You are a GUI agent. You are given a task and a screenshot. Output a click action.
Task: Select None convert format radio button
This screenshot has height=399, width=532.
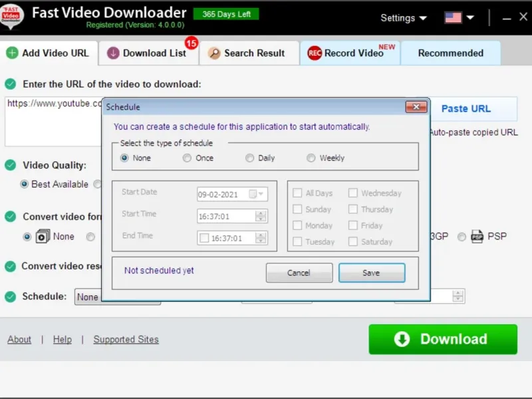click(x=27, y=237)
